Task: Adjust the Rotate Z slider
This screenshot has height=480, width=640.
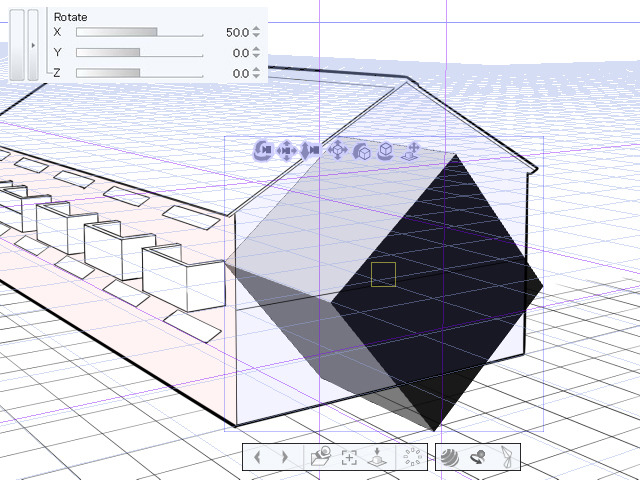Action: click(x=140, y=73)
